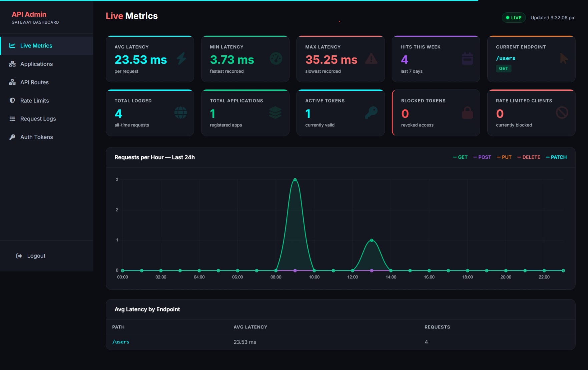Select Auth Tokens in the sidebar
Image resolution: width=588 pixels, height=370 pixels.
click(x=47, y=137)
